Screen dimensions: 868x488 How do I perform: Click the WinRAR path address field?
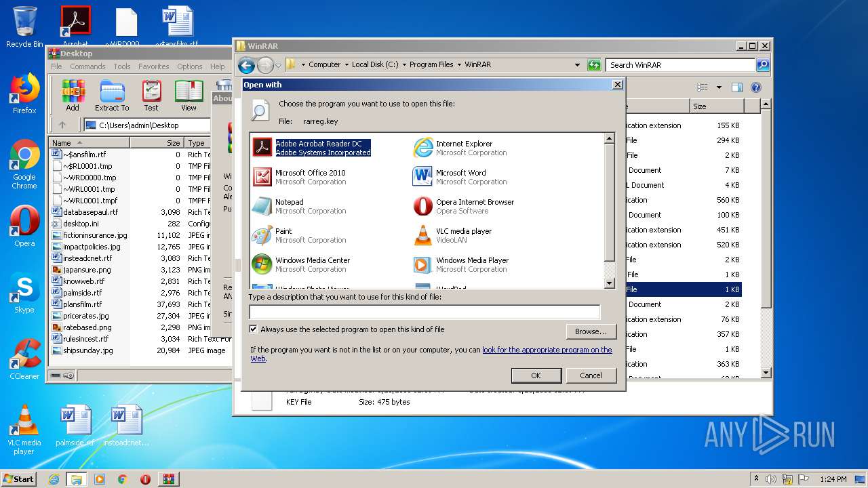pyautogui.click(x=147, y=125)
